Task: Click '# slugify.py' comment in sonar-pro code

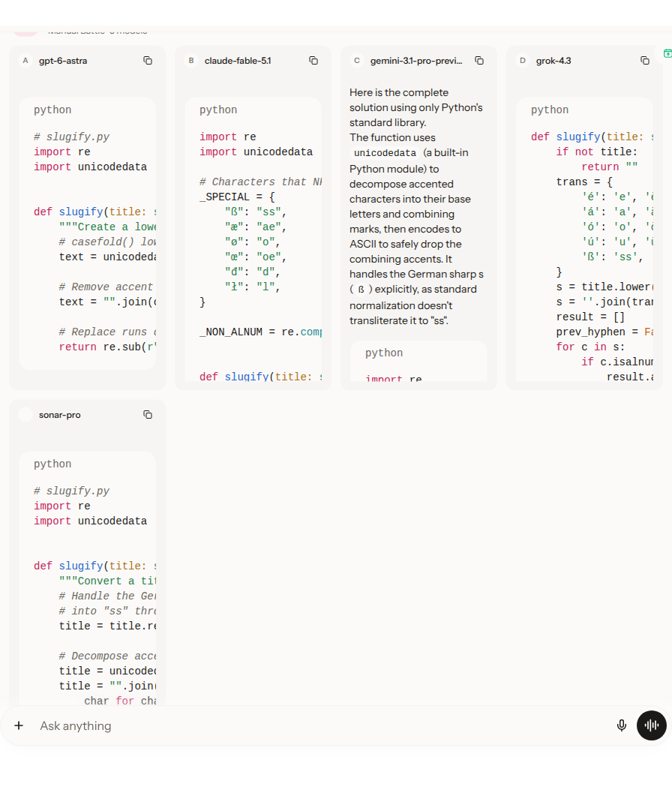Action: pos(72,491)
